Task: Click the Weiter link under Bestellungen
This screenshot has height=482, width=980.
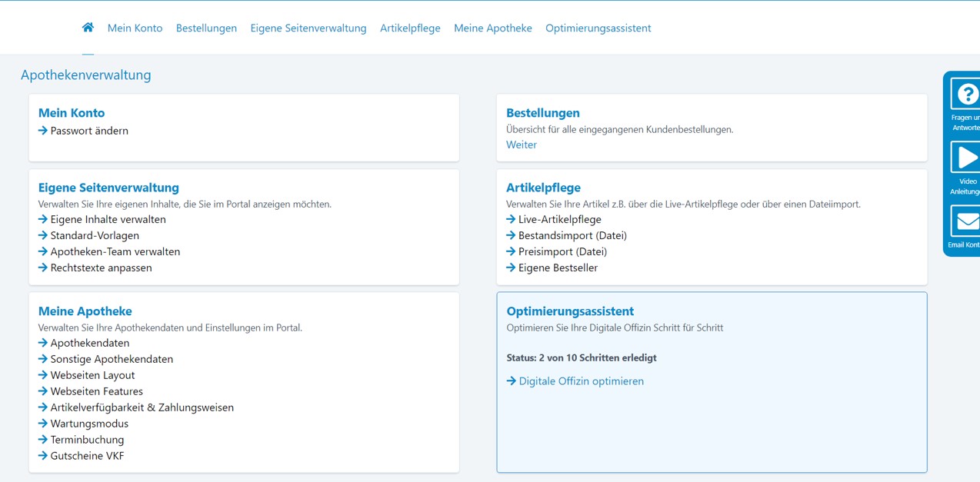Action: 521,145
